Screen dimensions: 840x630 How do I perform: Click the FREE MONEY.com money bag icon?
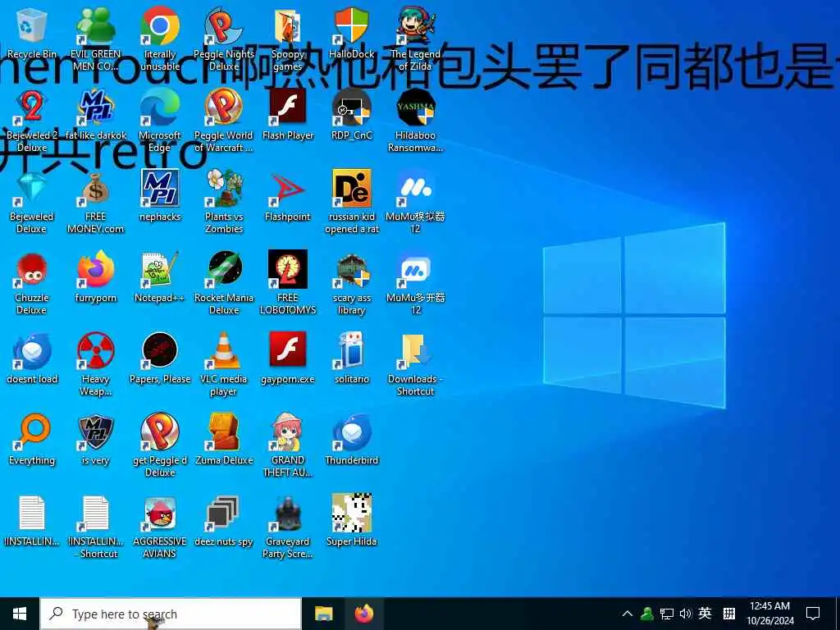[x=95, y=189]
